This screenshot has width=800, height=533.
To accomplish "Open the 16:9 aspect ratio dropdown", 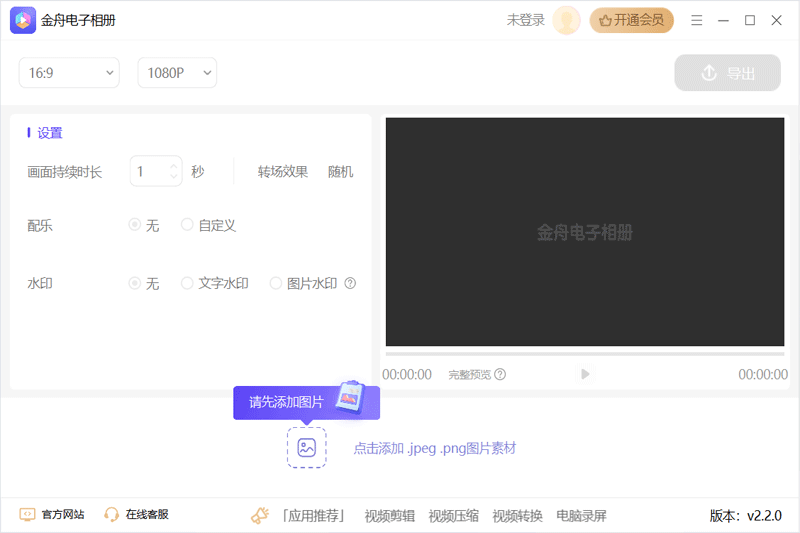I will [68, 72].
